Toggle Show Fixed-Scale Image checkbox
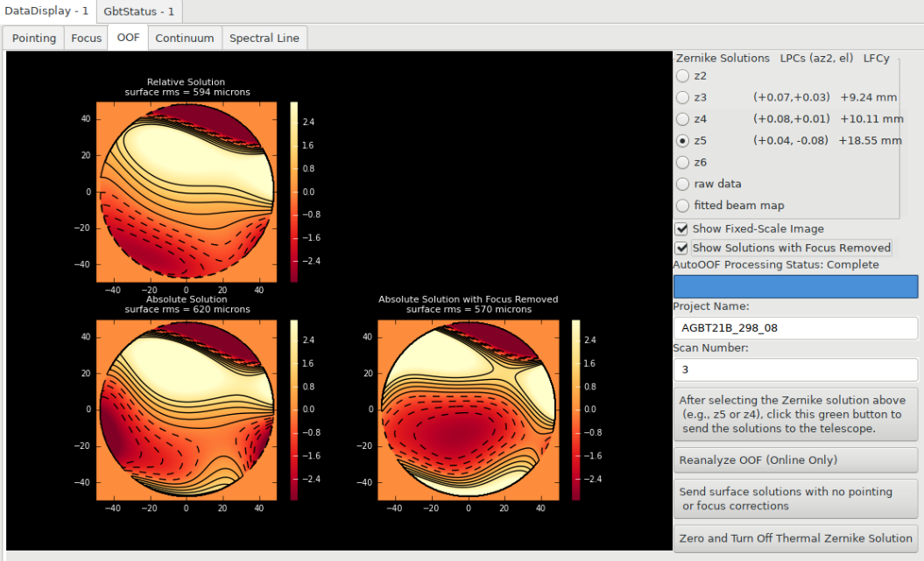Viewport: 924px width, 561px height. tap(681, 229)
